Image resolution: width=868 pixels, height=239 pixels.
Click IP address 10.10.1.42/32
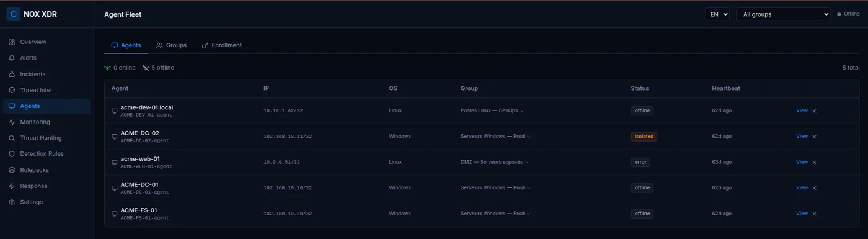click(283, 110)
